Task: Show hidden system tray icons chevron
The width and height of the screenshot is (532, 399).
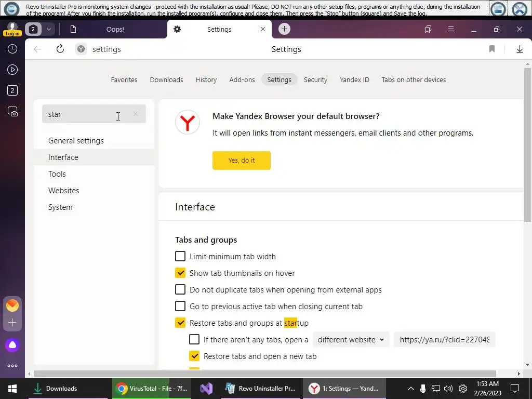Action: click(410, 389)
